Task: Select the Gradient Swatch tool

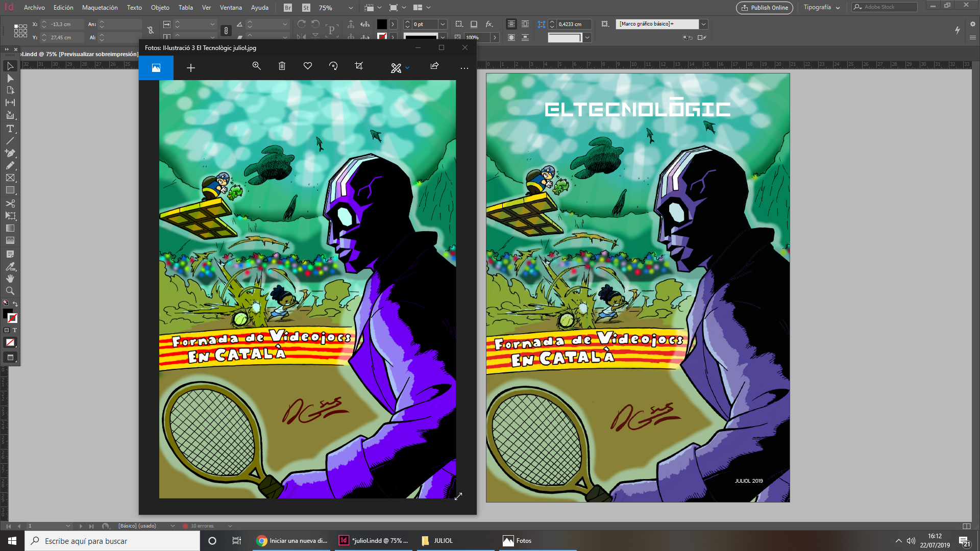Action: 10,228
